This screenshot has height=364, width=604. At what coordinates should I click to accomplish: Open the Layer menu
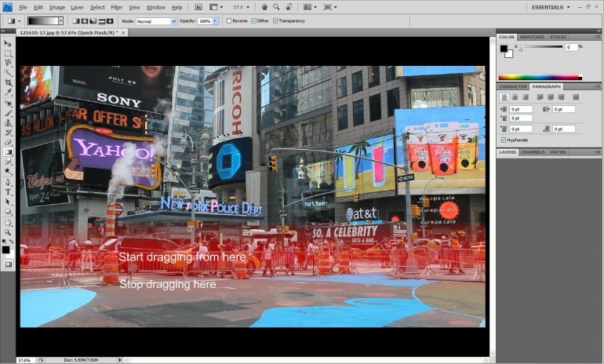tap(77, 7)
